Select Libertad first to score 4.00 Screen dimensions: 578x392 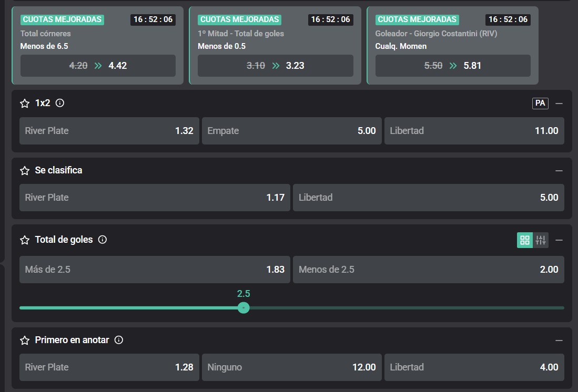(x=474, y=367)
